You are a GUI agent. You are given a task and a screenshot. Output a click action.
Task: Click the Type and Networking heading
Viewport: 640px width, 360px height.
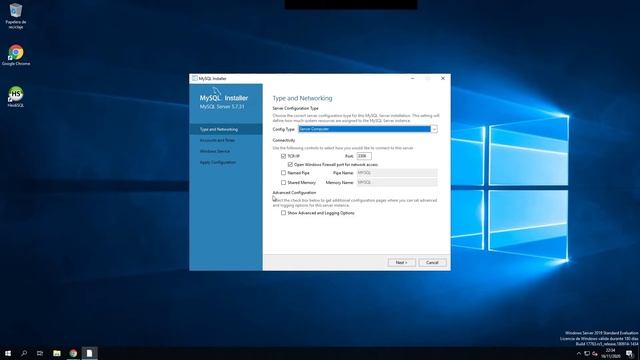point(302,98)
